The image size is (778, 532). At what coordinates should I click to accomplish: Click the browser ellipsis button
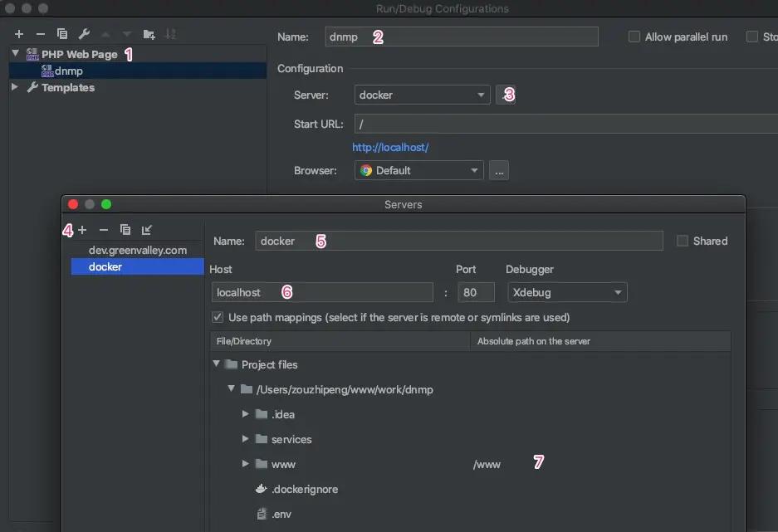[499, 171]
